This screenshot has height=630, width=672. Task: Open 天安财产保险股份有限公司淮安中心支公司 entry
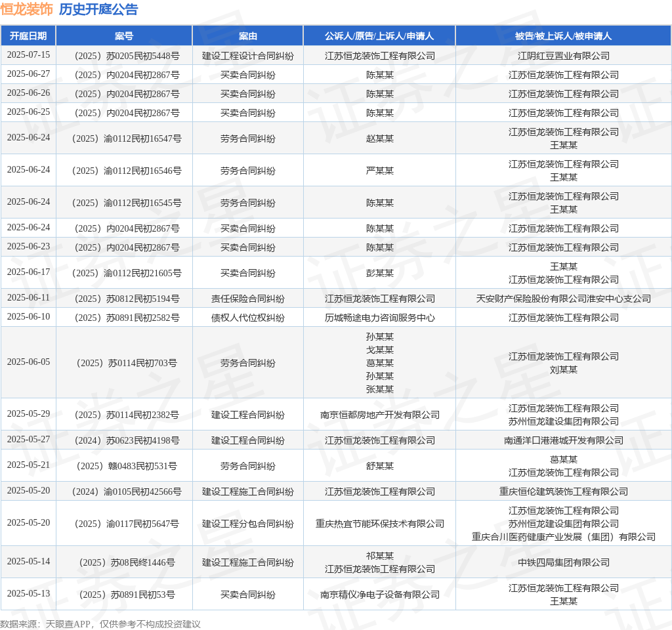pyautogui.click(x=563, y=299)
